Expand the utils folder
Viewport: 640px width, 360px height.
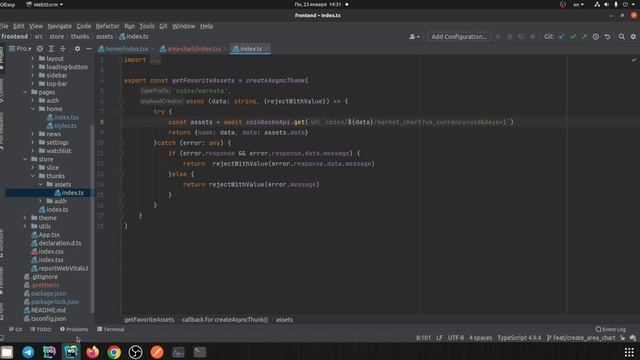pos(25,226)
